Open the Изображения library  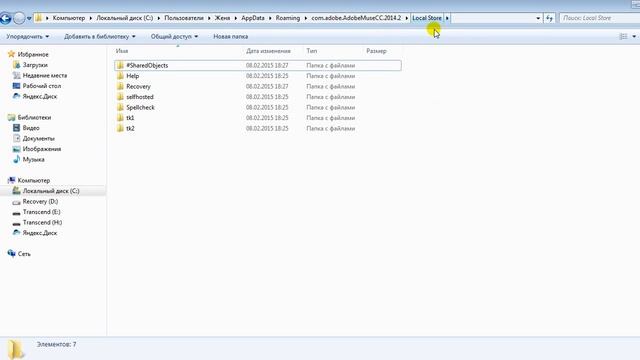[42, 149]
